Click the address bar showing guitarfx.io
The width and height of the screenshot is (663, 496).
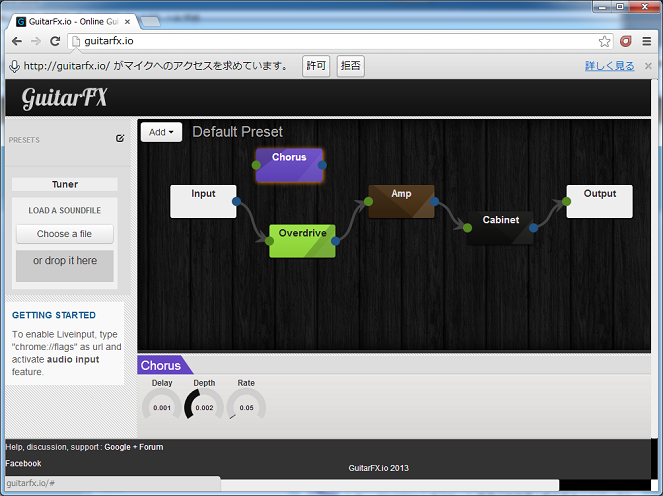(x=338, y=41)
